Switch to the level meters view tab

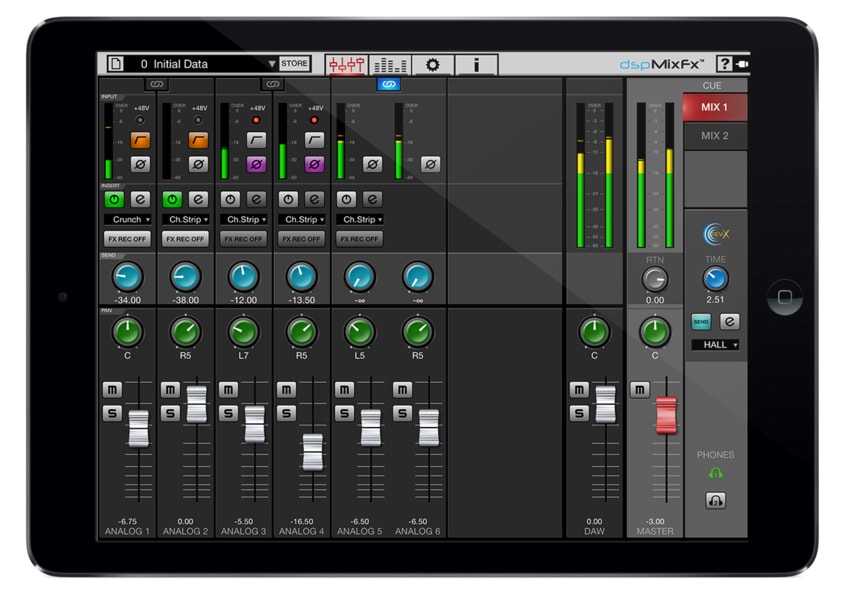pyautogui.click(x=390, y=65)
